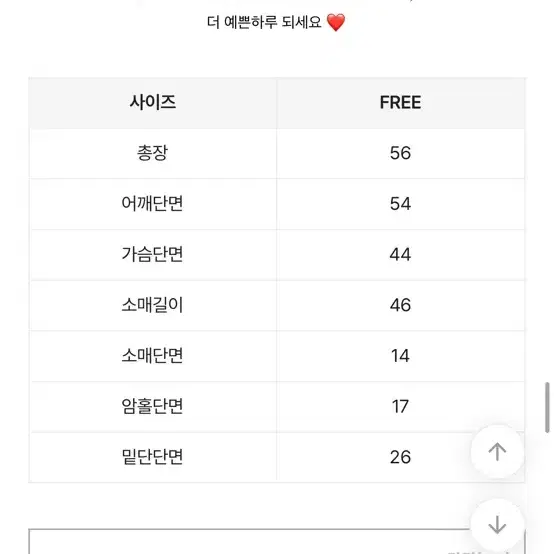
Task: Click the value 46 for 소매길이
Action: pyautogui.click(x=400, y=305)
